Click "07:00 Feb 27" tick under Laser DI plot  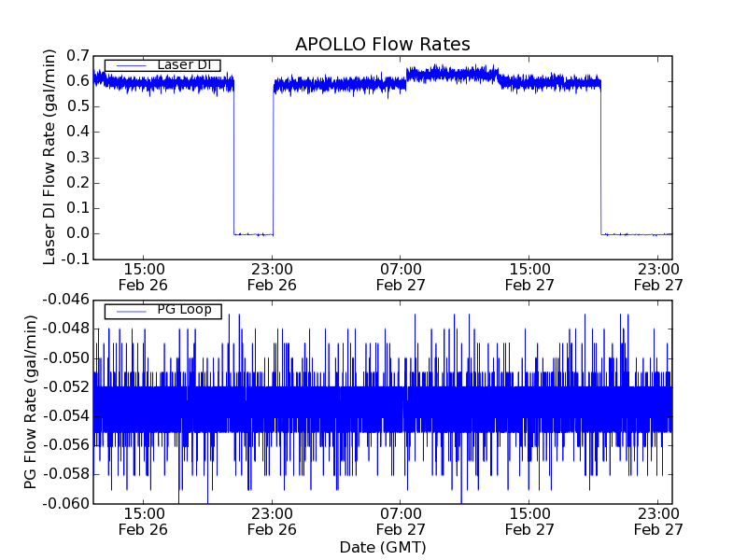[401, 277]
